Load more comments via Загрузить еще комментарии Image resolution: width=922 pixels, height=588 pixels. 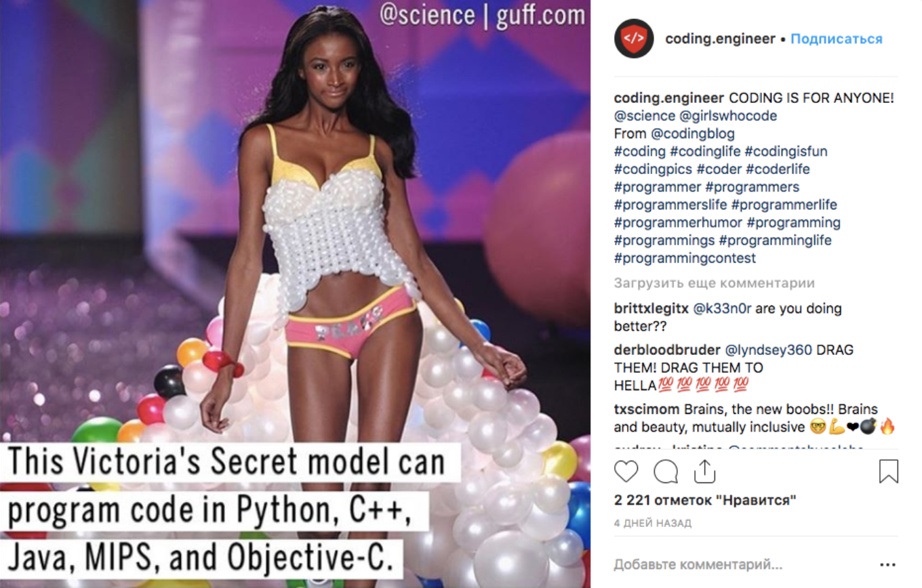715,283
